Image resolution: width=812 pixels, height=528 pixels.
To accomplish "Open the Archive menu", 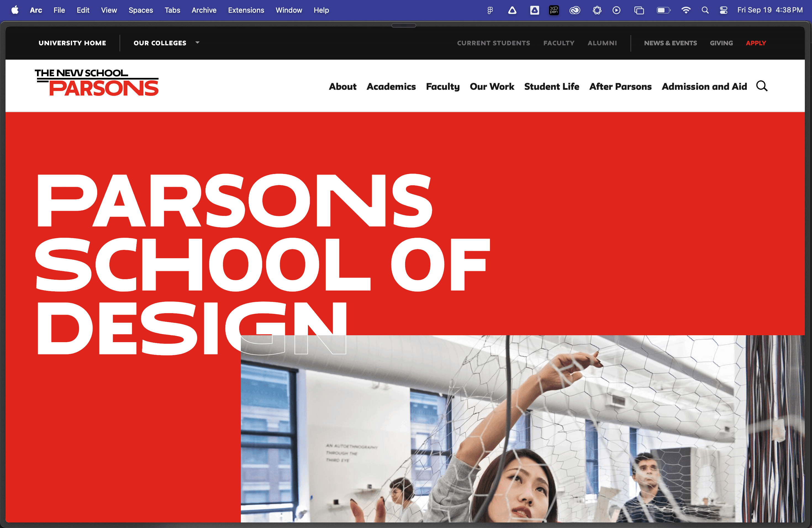I will coord(204,10).
